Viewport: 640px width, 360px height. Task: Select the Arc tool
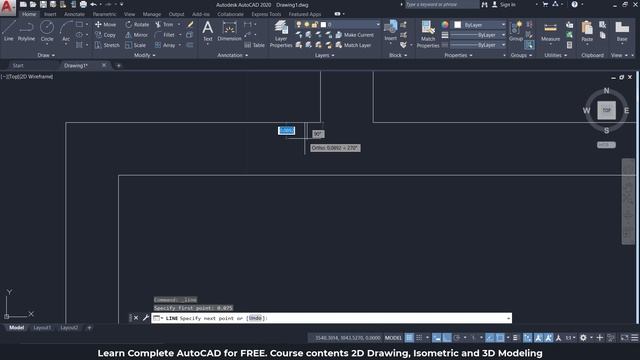pos(66,31)
